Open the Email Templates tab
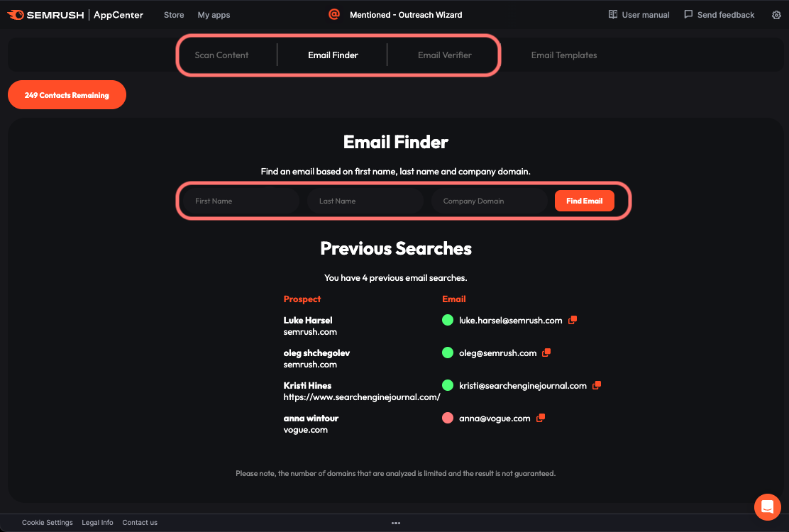Image resolution: width=789 pixels, height=532 pixels. [x=564, y=55]
